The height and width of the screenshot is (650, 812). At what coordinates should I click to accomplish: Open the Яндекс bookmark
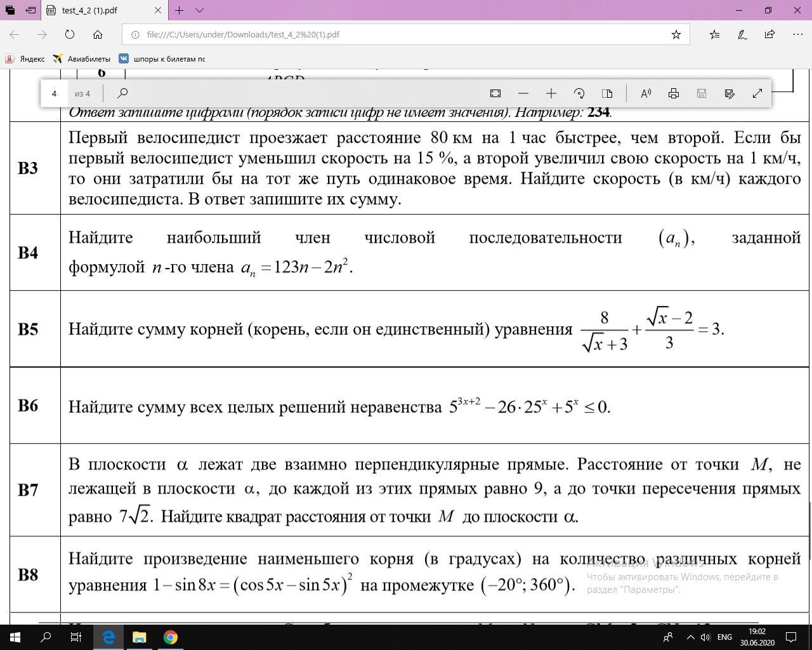click(x=25, y=58)
